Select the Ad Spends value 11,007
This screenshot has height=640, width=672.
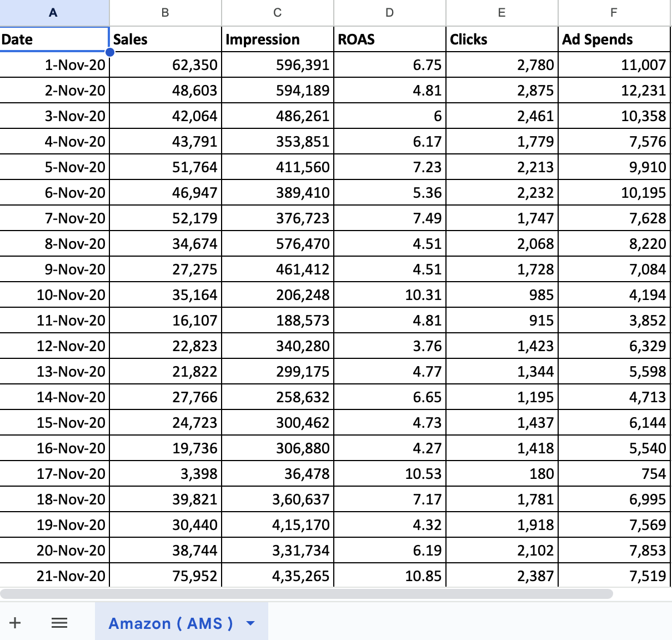pos(614,64)
